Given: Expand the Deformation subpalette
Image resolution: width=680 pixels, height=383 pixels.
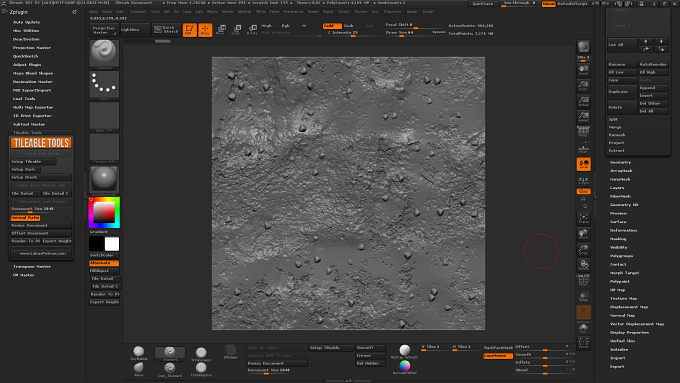Looking at the screenshot, I should click(624, 230).
